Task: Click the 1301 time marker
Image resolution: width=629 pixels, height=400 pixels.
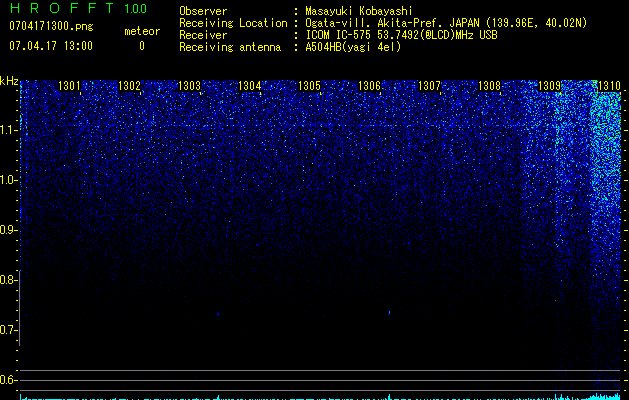Action: point(69,86)
